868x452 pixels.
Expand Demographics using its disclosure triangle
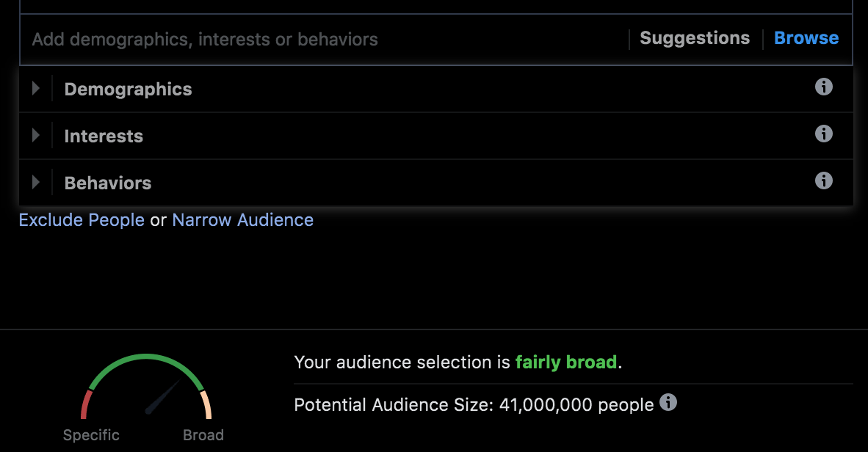pos(35,89)
